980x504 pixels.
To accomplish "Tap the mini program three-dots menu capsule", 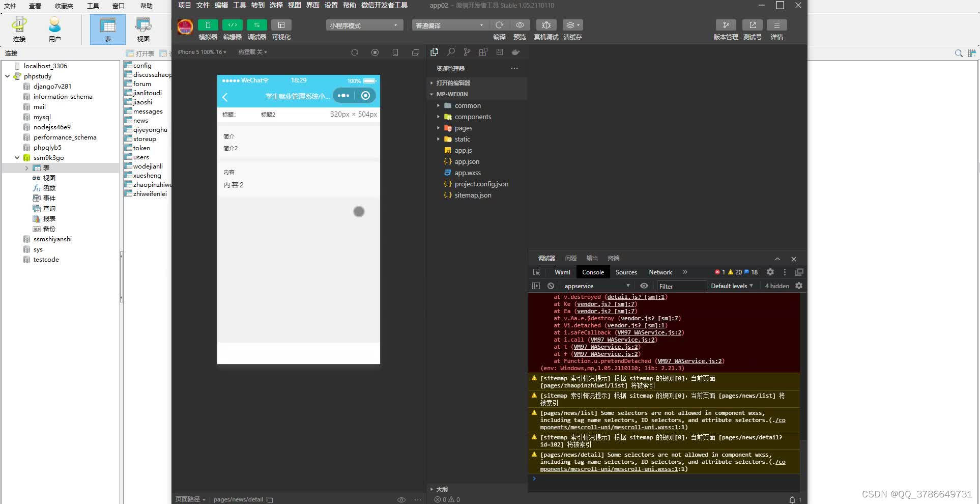I will [x=343, y=95].
